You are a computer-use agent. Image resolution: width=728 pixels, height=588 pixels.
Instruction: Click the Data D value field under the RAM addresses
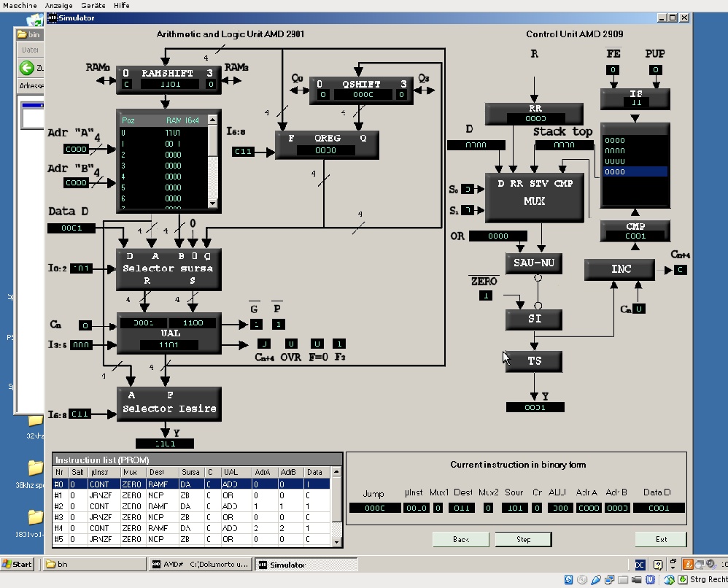(x=71, y=228)
